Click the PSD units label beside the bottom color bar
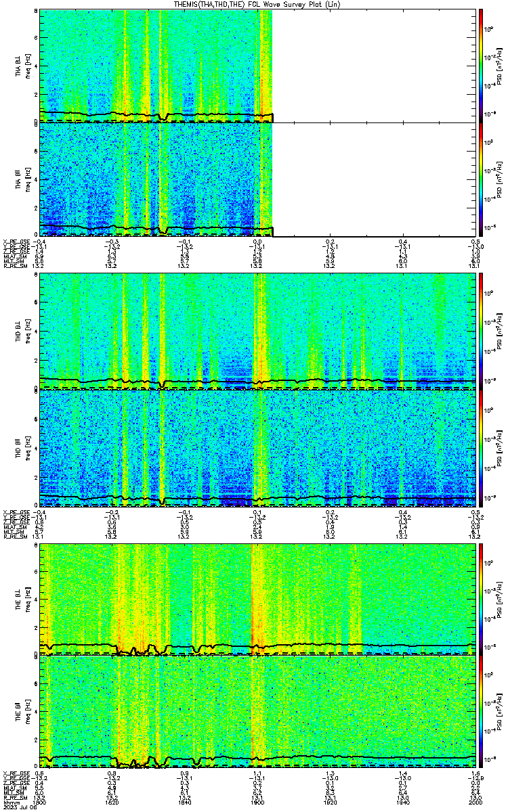This screenshot has width=508, height=812. (499, 712)
